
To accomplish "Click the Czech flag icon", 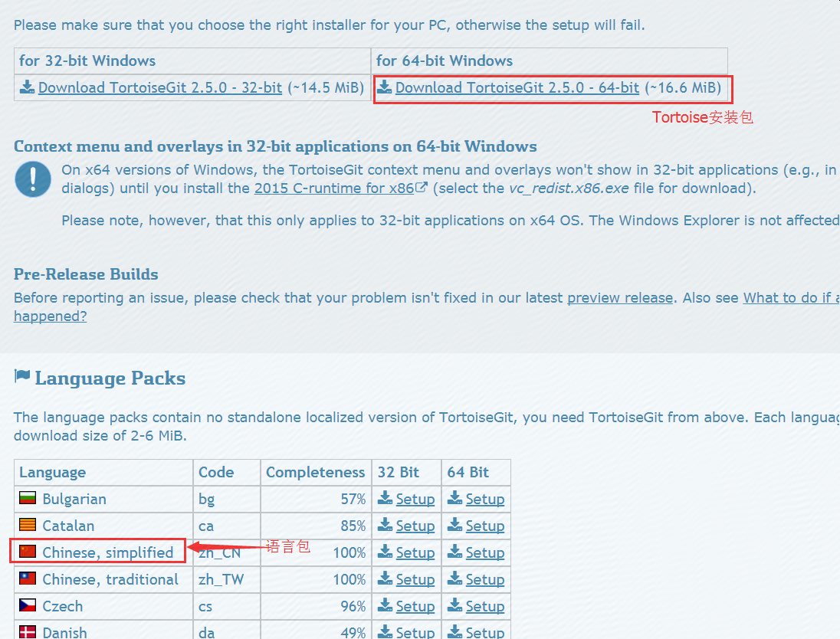I will (x=28, y=605).
